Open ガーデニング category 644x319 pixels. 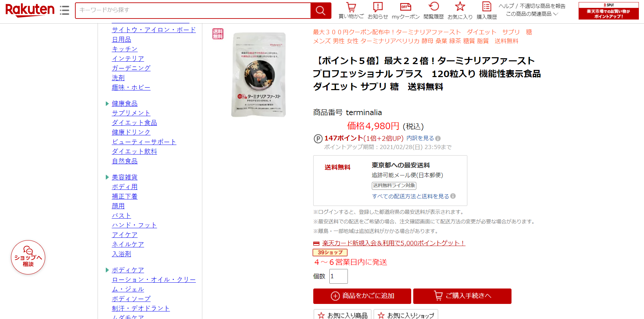coord(131,68)
